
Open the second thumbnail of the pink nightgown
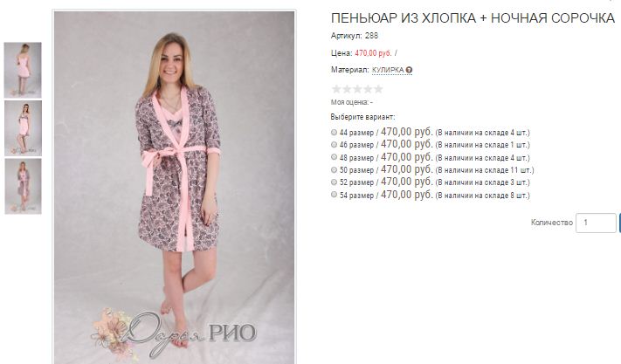click(23, 128)
